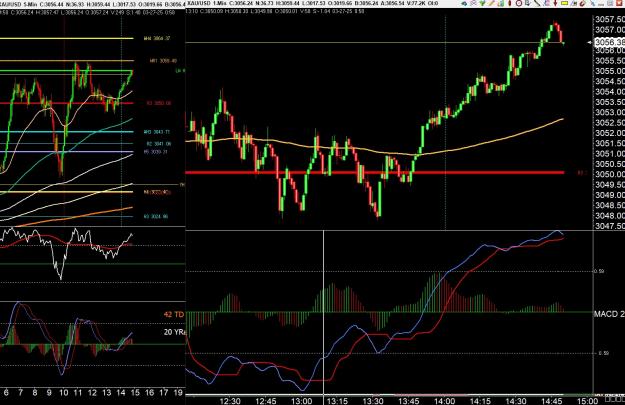Image resolution: width=625 pixels, height=405 pixels.
Task: Click the MACD indicator label
Action: tap(609, 314)
